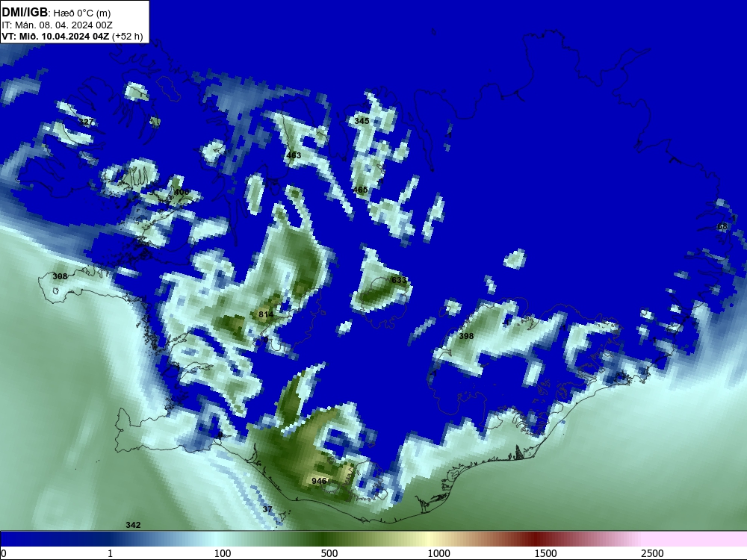
Task: Click the '1000' legend scale label
Action: [438, 553]
